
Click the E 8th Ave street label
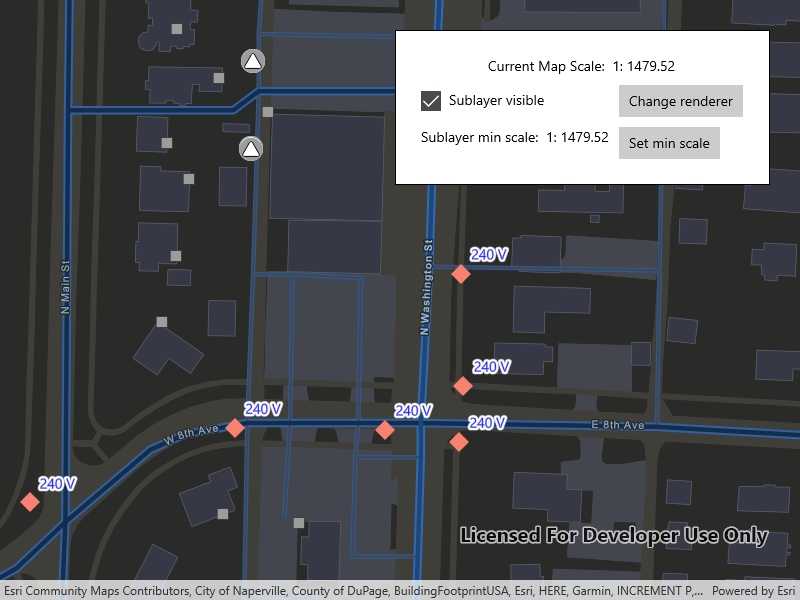(x=617, y=424)
